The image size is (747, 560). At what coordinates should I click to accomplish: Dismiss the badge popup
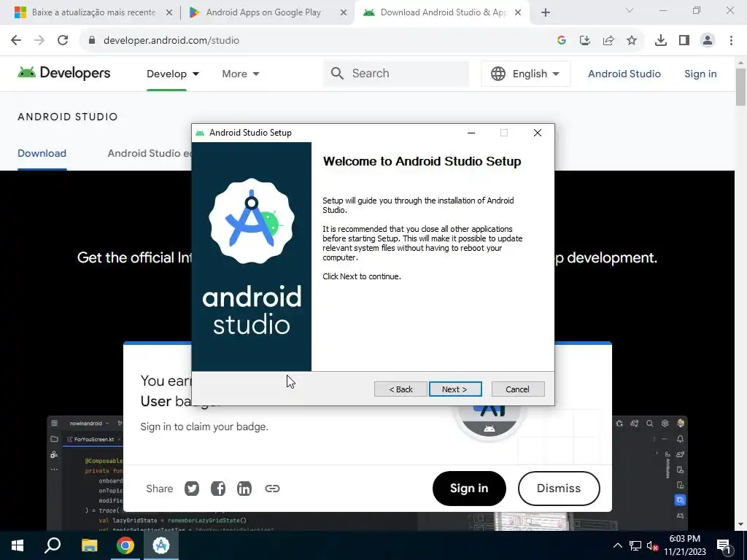click(559, 489)
